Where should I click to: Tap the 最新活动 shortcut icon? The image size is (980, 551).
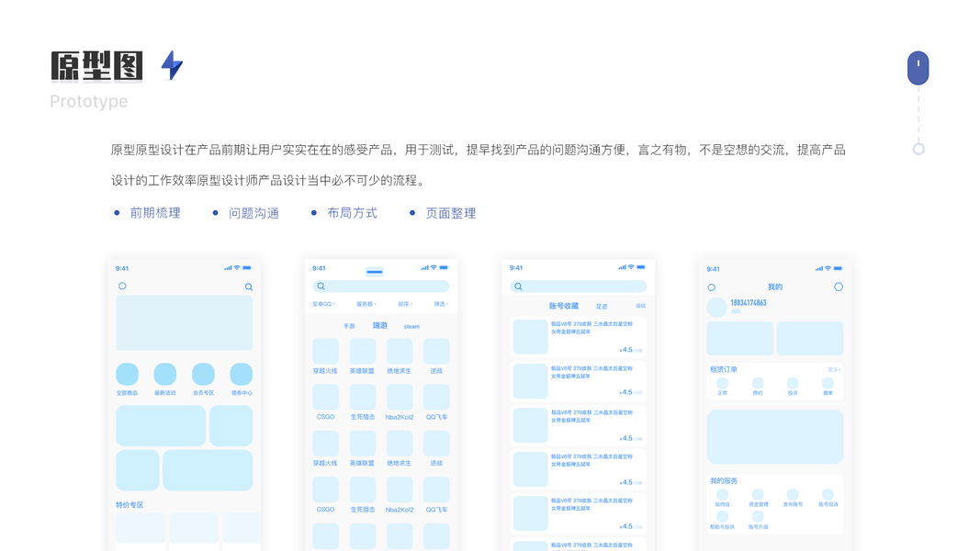[x=165, y=374]
